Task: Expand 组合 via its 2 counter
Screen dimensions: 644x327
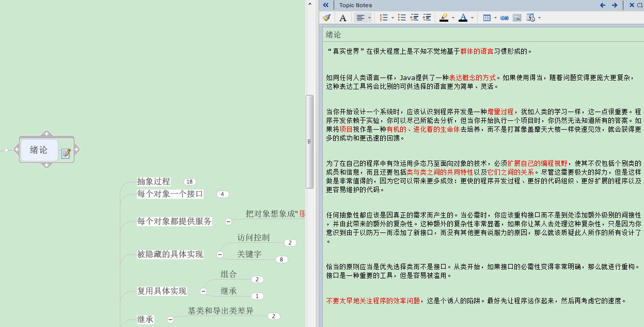Action: (x=257, y=279)
